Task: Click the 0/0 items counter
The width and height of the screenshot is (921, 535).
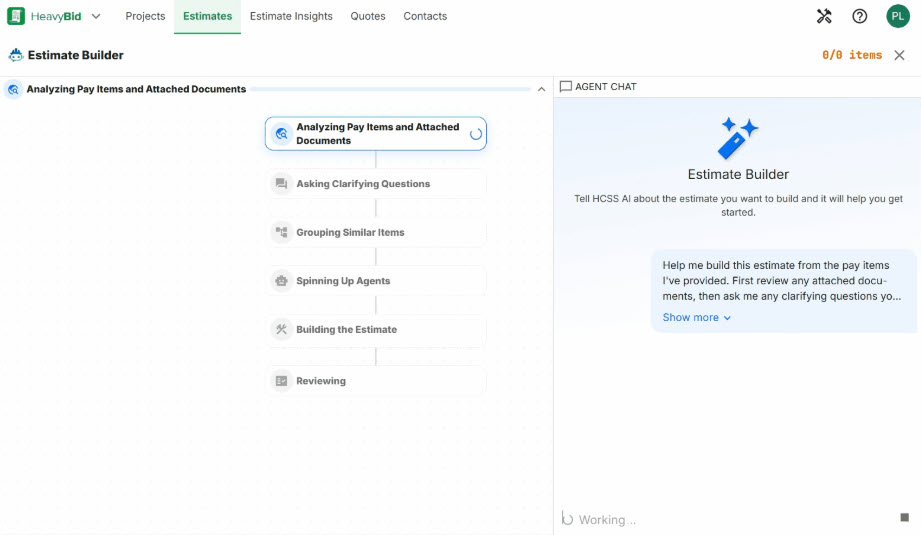Action: (852, 55)
